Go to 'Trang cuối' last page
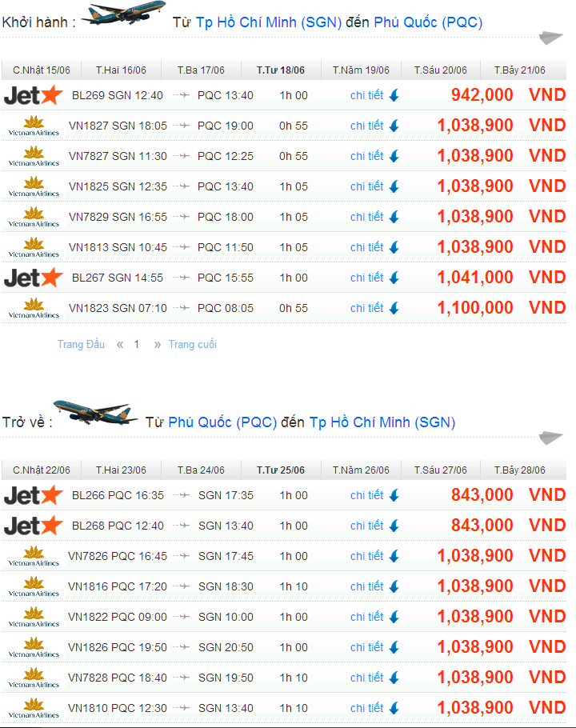 tap(192, 344)
